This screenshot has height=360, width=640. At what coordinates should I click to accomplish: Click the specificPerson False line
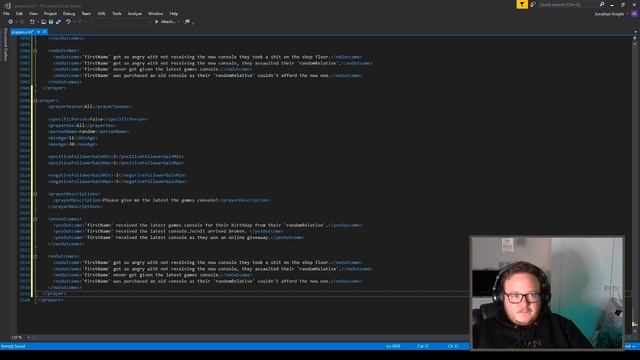(98, 119)
